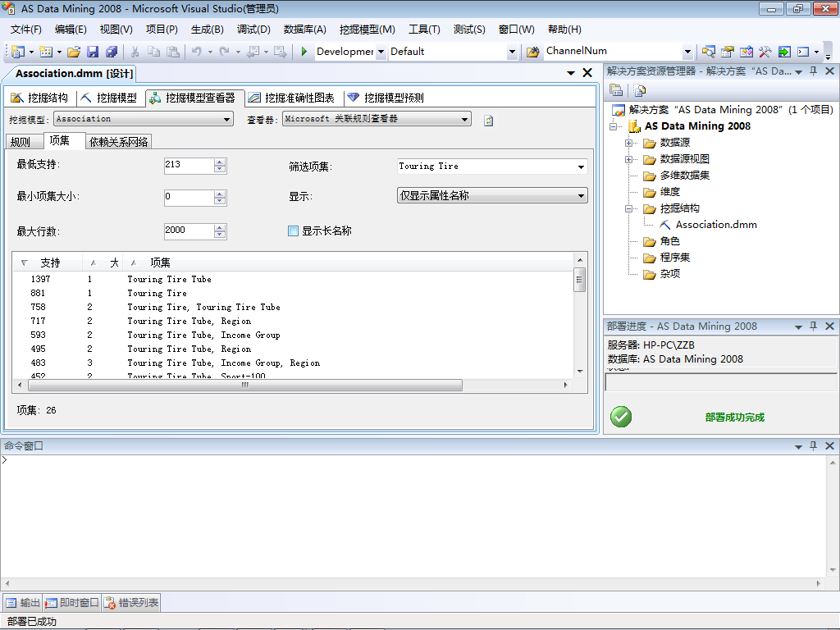Open the 文件(F) menu
Screen dimensions: 840x630
coord(25,30)
